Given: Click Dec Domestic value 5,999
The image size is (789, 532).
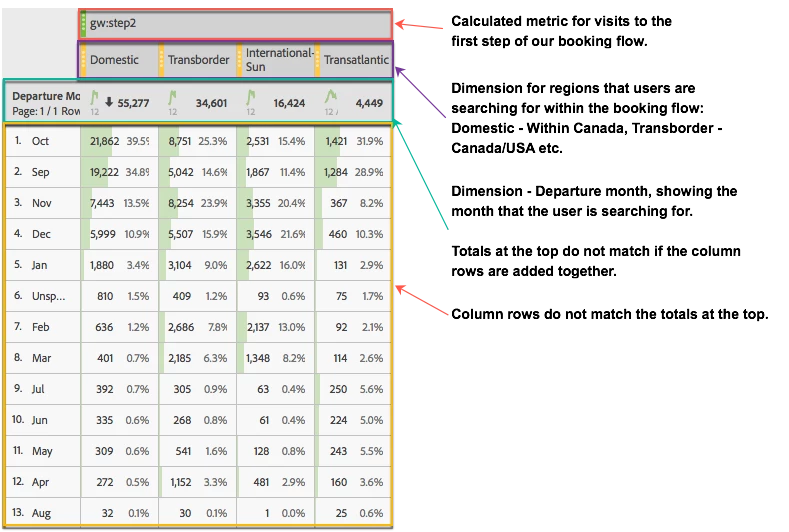Looking at the screenshot, I should click(103, 234).
